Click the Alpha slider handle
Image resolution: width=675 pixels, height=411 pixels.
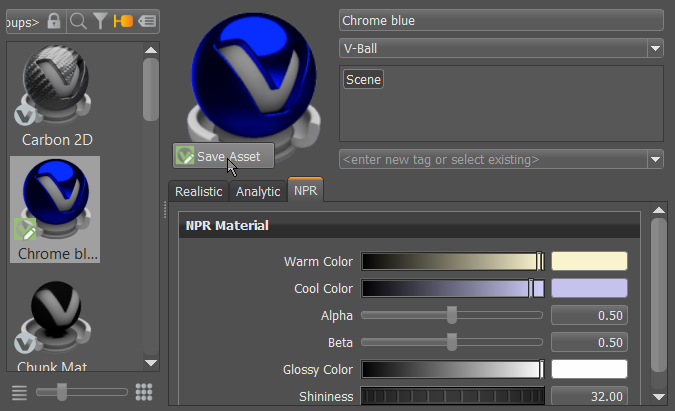(452, 315)
